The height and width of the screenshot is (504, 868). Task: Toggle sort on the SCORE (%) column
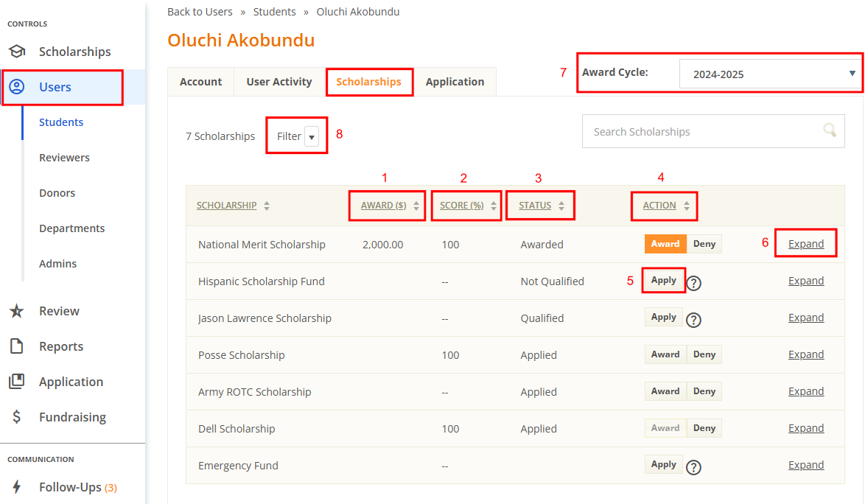click(x=491, y=206)
